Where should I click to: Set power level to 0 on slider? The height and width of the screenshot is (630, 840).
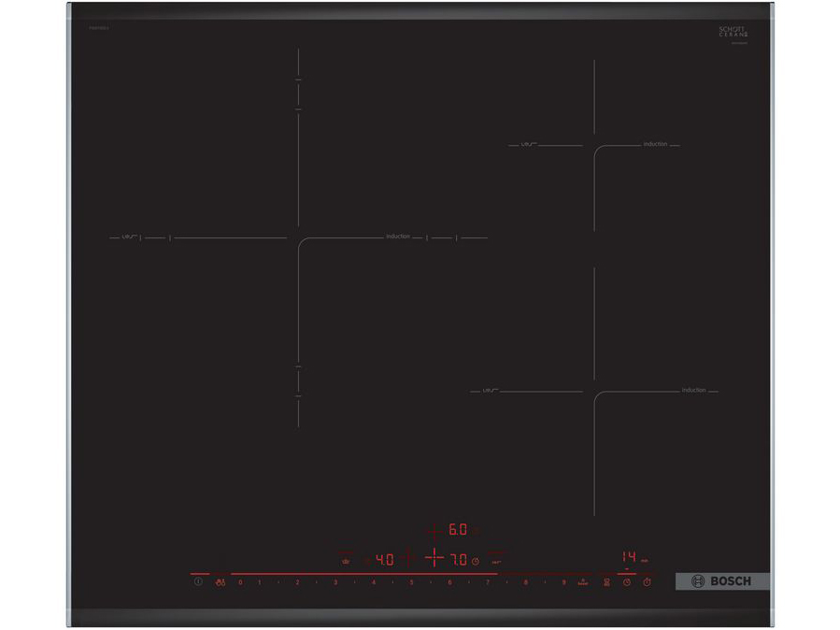click(x=240, y=582)
